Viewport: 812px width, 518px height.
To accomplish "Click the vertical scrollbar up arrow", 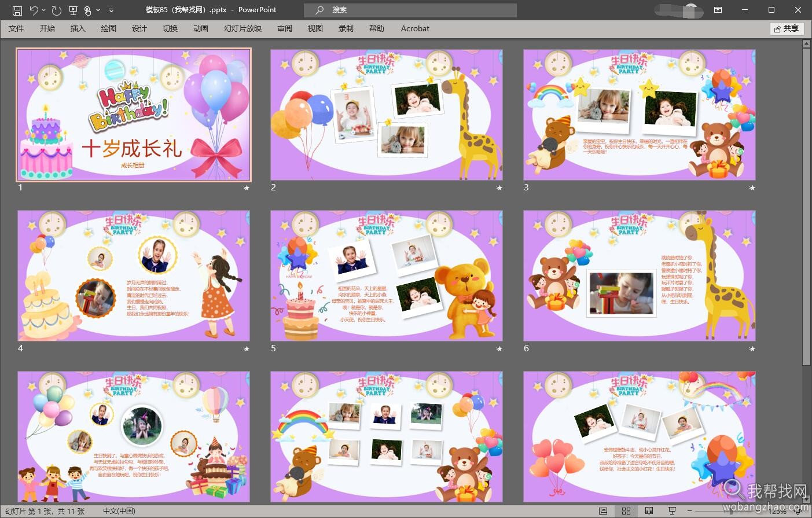I will coord(807,44).
